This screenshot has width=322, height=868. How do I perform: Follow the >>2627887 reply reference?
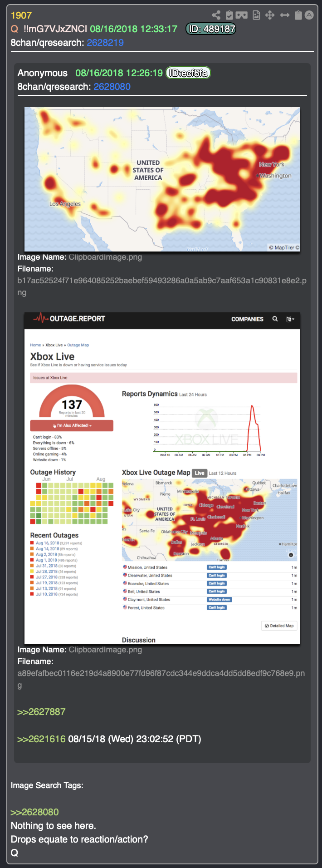(x=41, y=712)
